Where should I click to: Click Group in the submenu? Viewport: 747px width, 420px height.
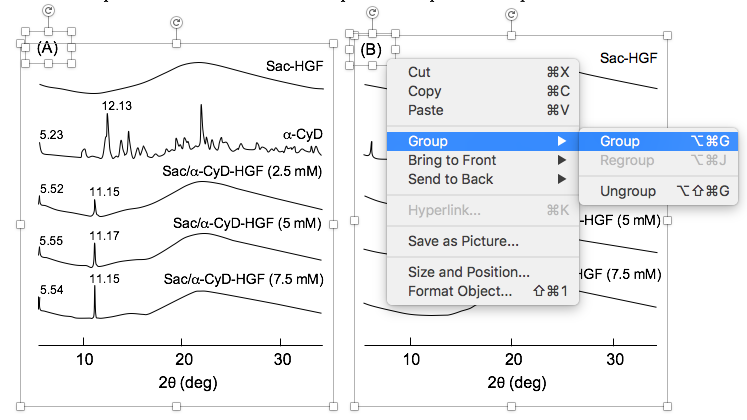658,141
